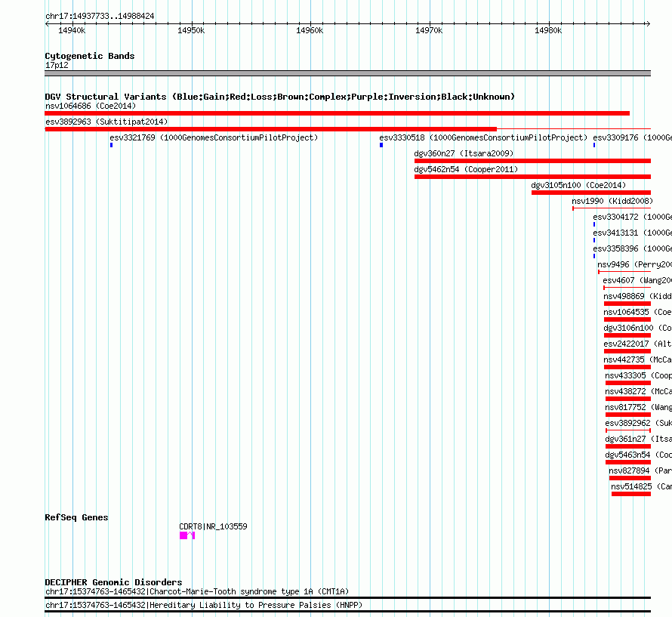Click the gray 17p12 cytogenetic band bar
672x617 pixels.
coord(347,74)
